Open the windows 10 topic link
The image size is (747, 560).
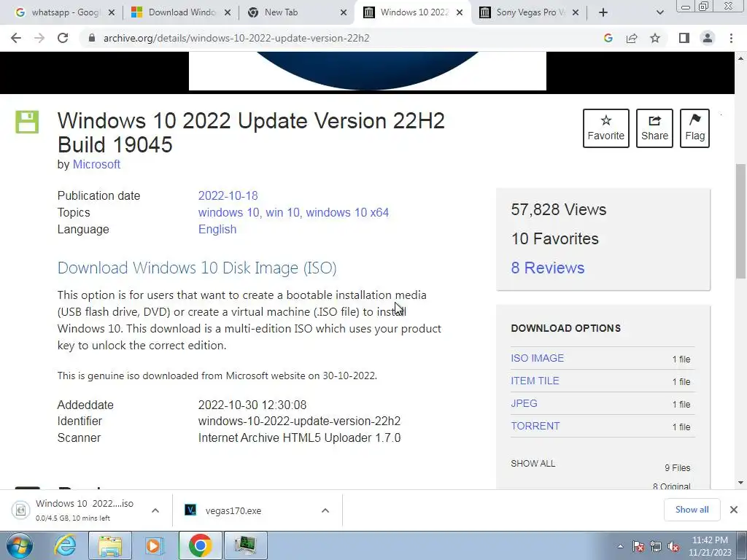click(228, 212)
